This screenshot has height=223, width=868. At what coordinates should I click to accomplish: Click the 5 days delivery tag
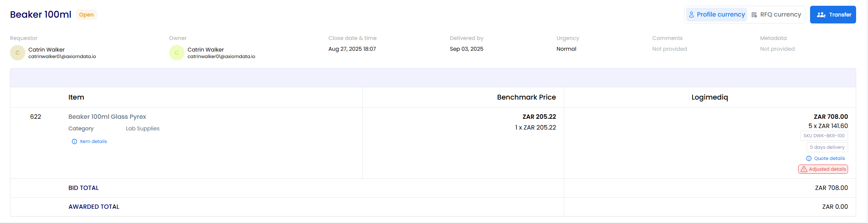point(827,147)
